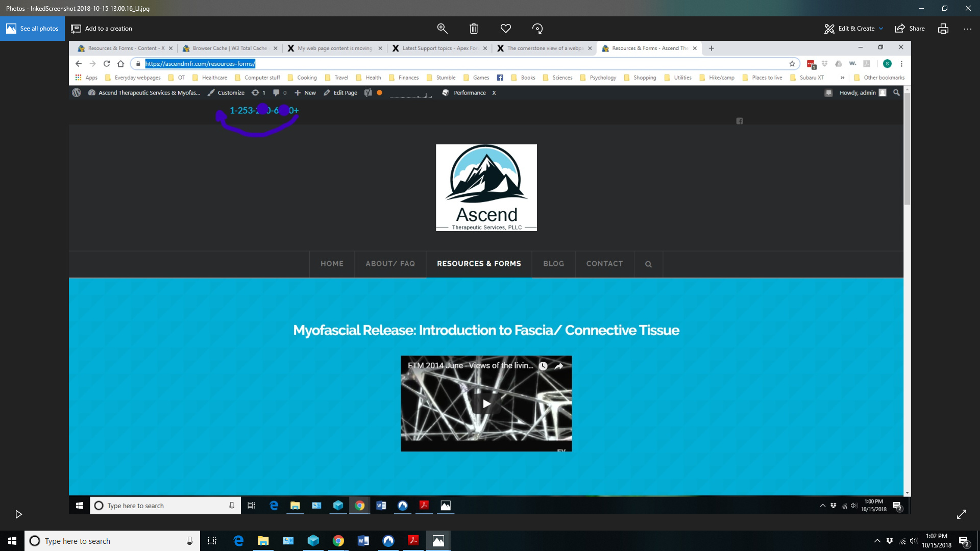
Task: Rotate the photo using rotate icon
Action: pos(537,29)
